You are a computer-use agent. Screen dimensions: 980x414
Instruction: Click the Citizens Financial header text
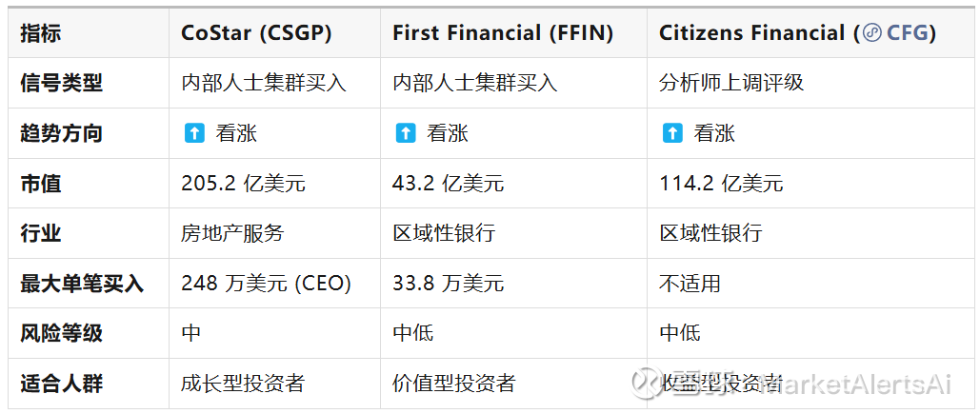point(752,33)
